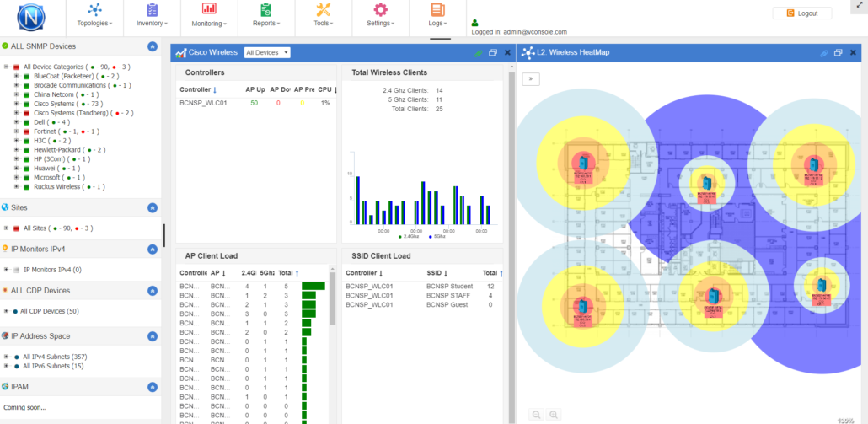Toggle 2.4Ghz series in chart legend
The image size is (868, 424).
click(x=407, y=236)
